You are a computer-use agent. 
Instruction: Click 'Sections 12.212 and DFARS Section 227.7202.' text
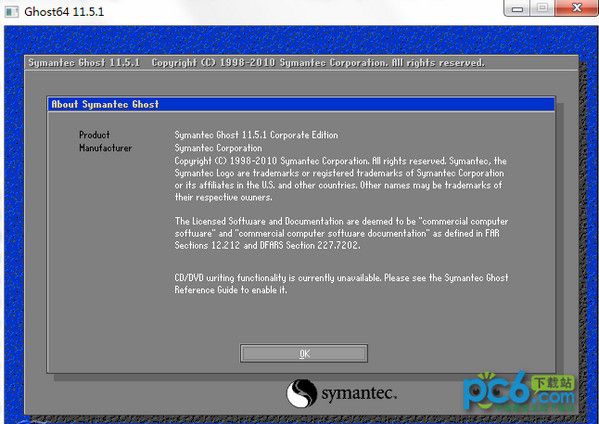(267, 245)
